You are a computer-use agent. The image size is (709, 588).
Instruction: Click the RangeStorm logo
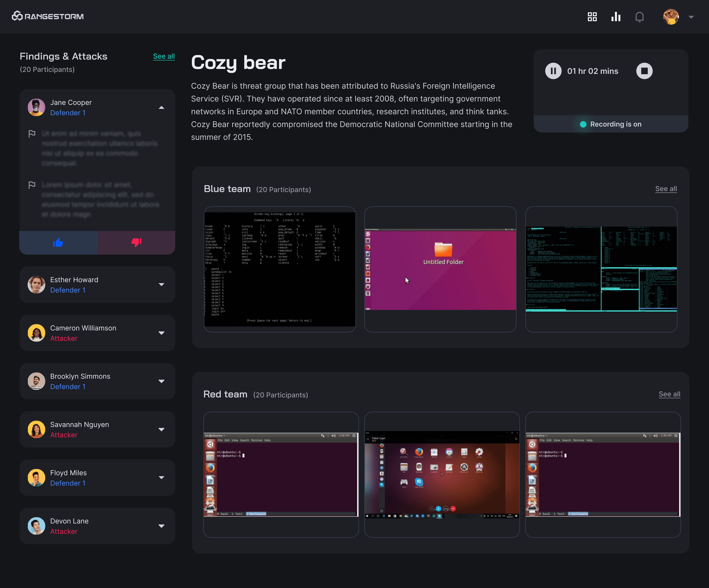[48, 16]
